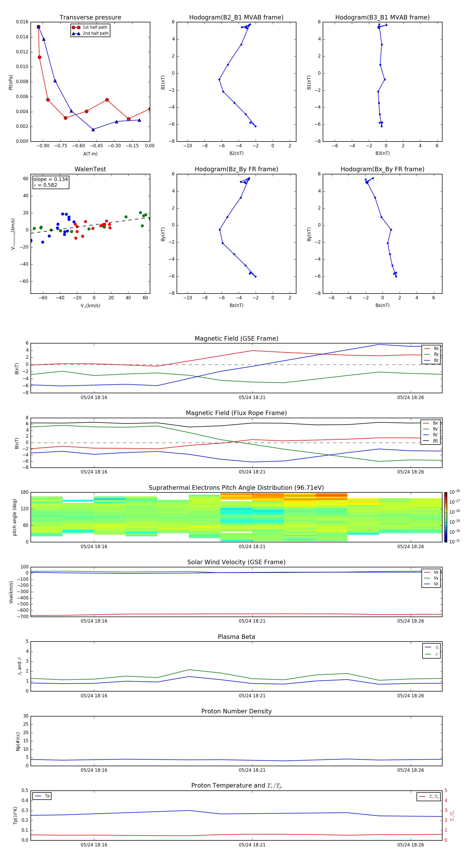
Task: Click 'Np(#/cc)' y-axis label
Action: tap(18, 741)
